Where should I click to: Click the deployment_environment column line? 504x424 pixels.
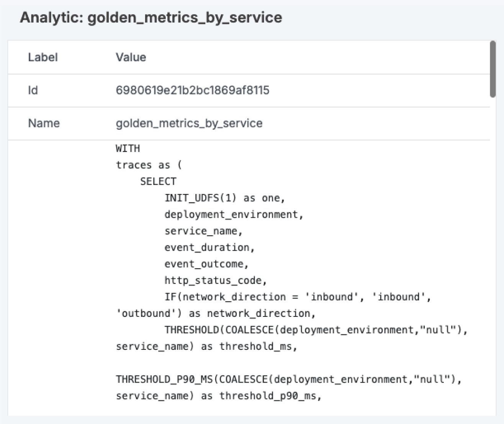coord(234,214)
